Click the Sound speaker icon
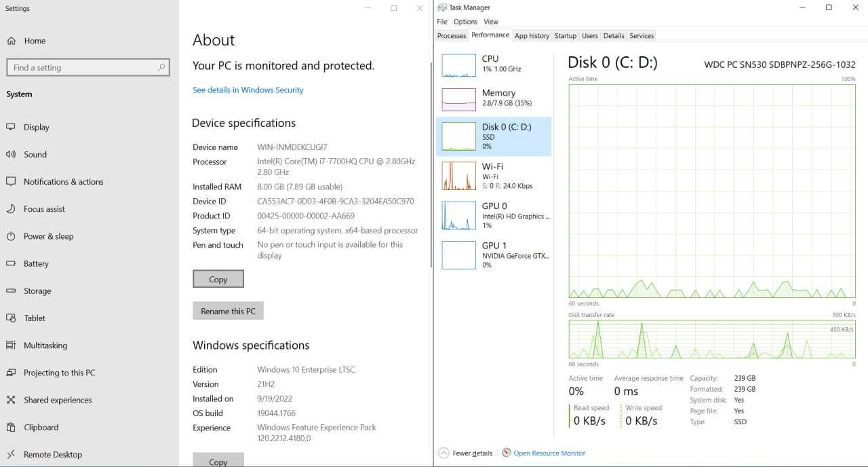The image size is (868, 467). pyautogui.click(x=11, y=154)
